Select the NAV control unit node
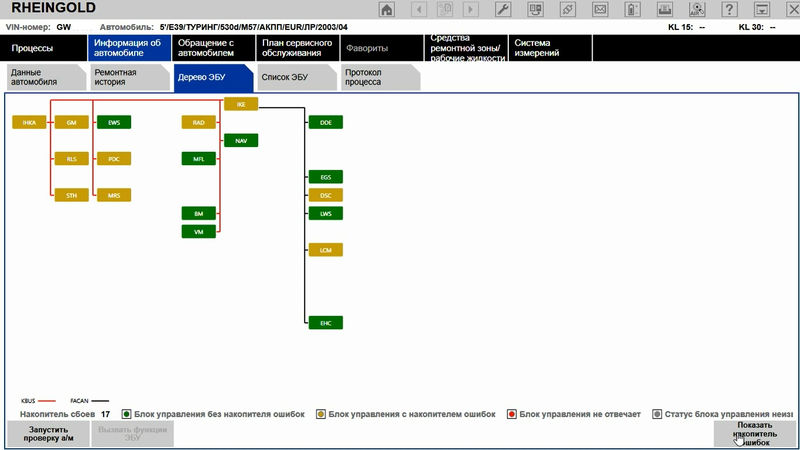This screenshot has height=450, width=800. [241, 141]
